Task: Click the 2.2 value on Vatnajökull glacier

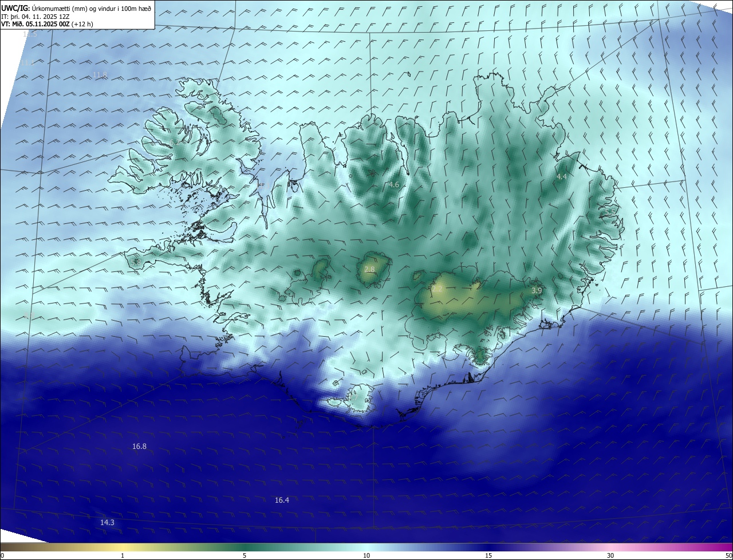Action: point(437,289)
